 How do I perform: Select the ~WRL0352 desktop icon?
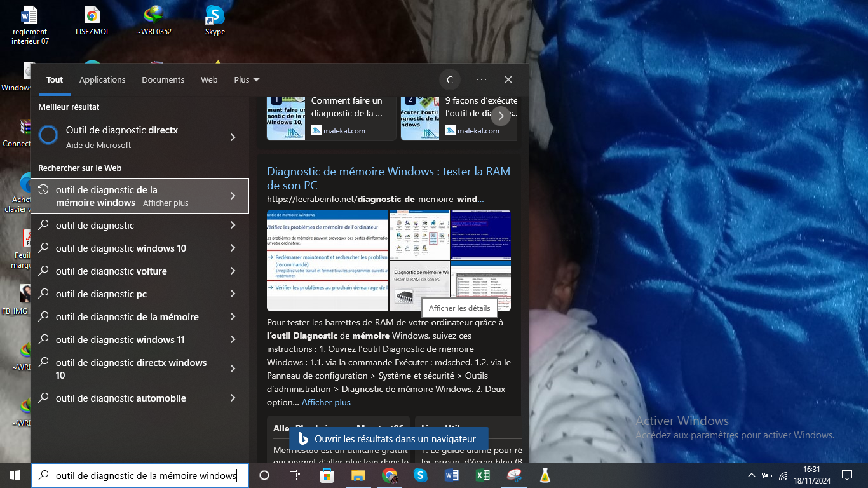[x=154, y=21]
